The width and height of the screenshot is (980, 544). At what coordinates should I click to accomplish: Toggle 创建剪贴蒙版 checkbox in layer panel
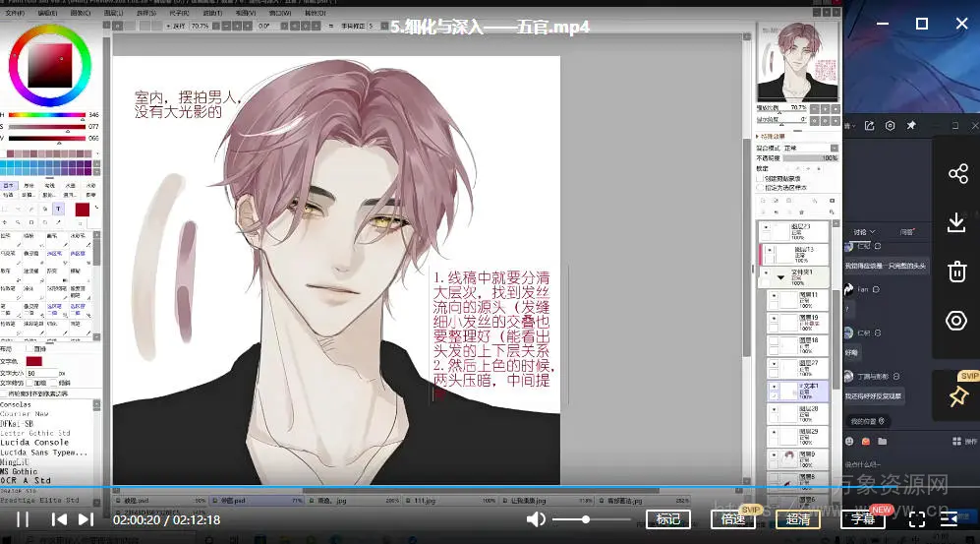coord(760,178)
